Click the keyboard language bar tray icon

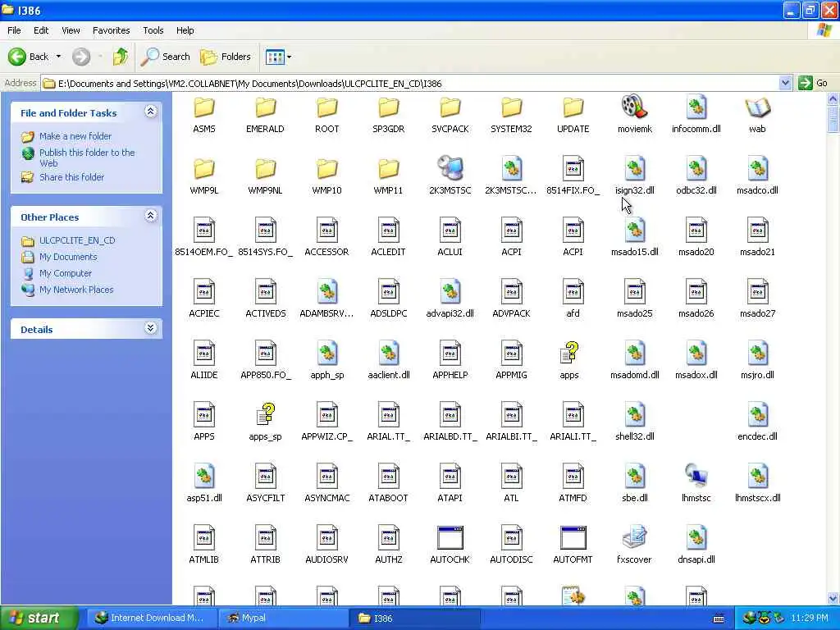coord(719,619)
